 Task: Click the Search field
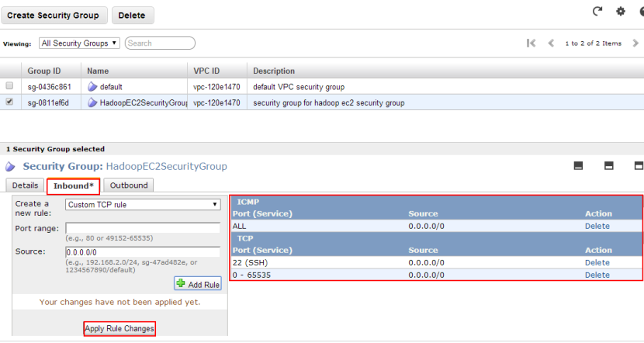(160, 43)
